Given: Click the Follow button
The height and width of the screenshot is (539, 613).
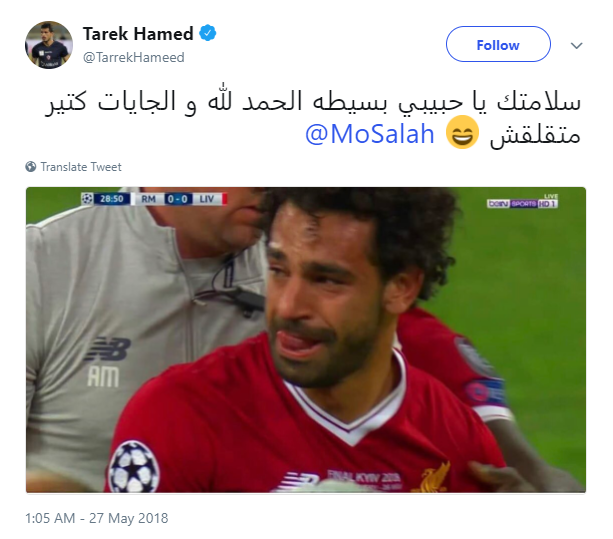Looking at the screenshot, I should tap(498, 44).
